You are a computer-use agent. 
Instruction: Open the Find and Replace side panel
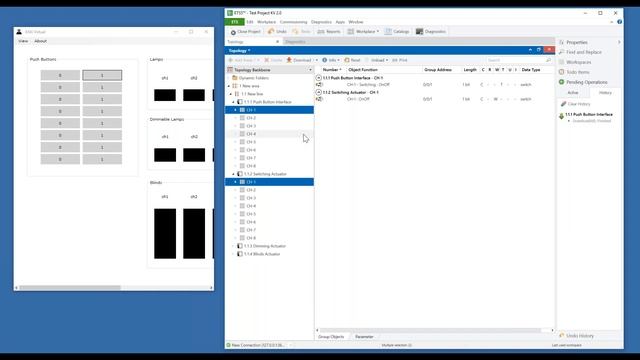click(x=580, y=52)
